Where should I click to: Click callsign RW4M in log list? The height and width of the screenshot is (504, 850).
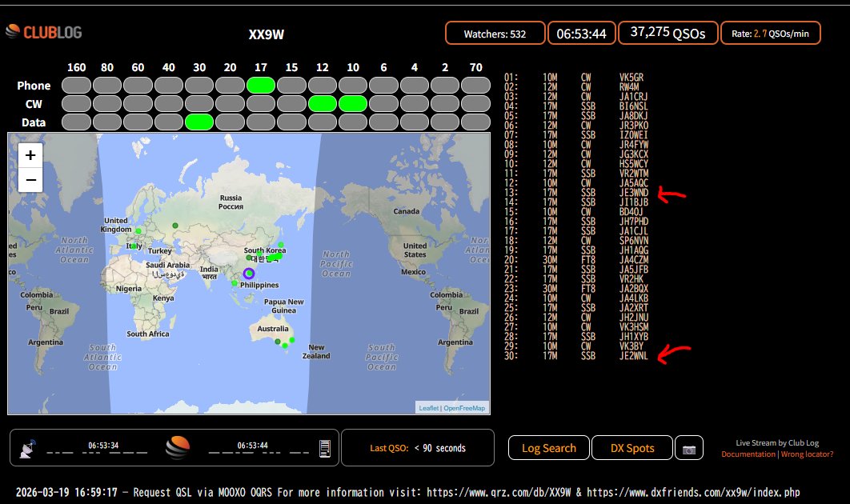629,86
